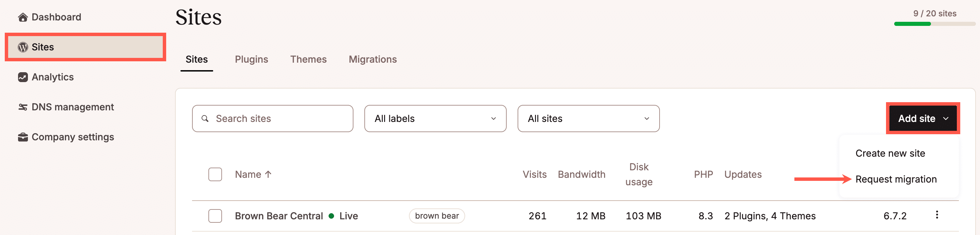The height and width of the screenshot is (235, 980).
Task: Open DNS management in the sidebar
Action: [72, 107]
